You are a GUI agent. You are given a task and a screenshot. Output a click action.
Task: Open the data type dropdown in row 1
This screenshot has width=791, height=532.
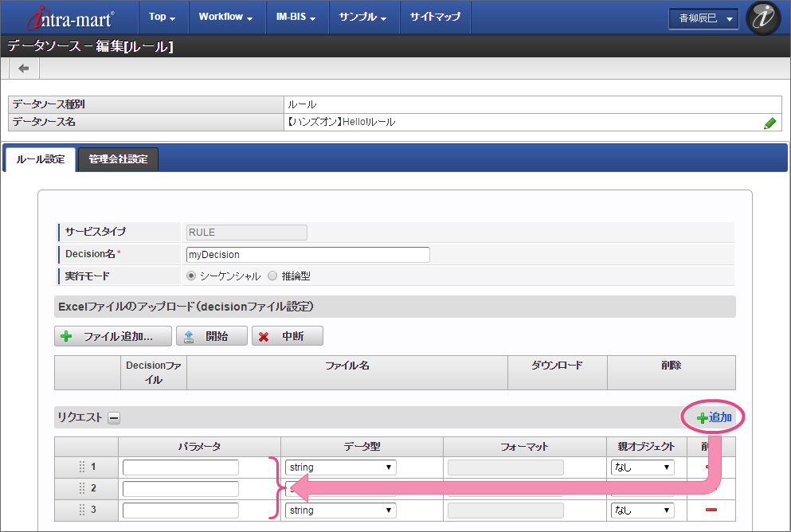click(x=340, y=467)
